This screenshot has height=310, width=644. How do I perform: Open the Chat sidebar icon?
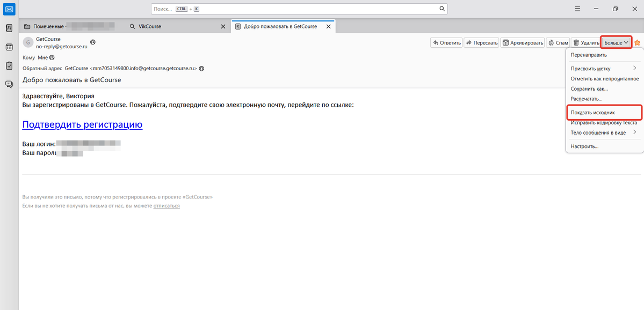[x=9, y=84]
